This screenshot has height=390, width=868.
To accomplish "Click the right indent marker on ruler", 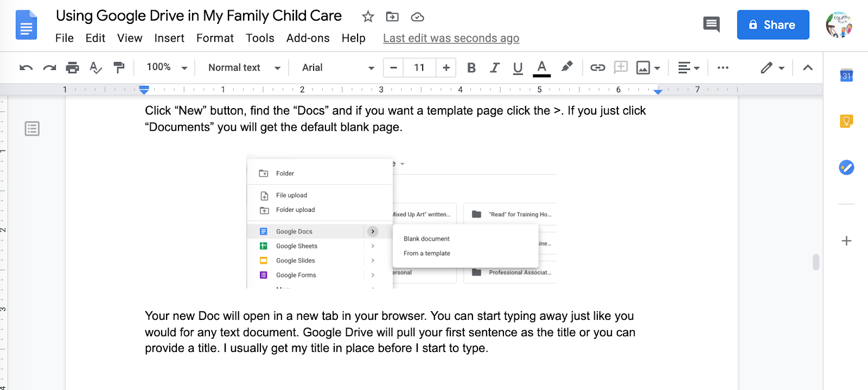I will tap(658, 91).
